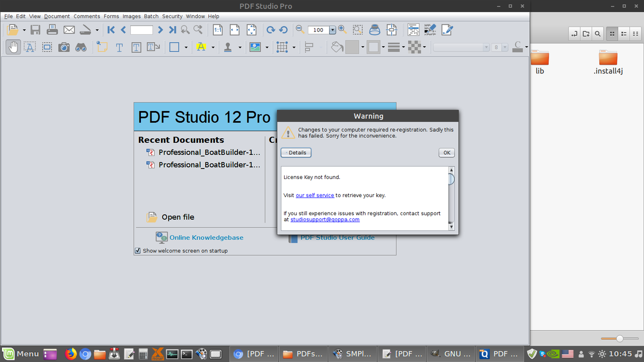The width and height of the screenshot is (644, 362).
Task: Open the File menu
Action: click(x=8, y=16)
